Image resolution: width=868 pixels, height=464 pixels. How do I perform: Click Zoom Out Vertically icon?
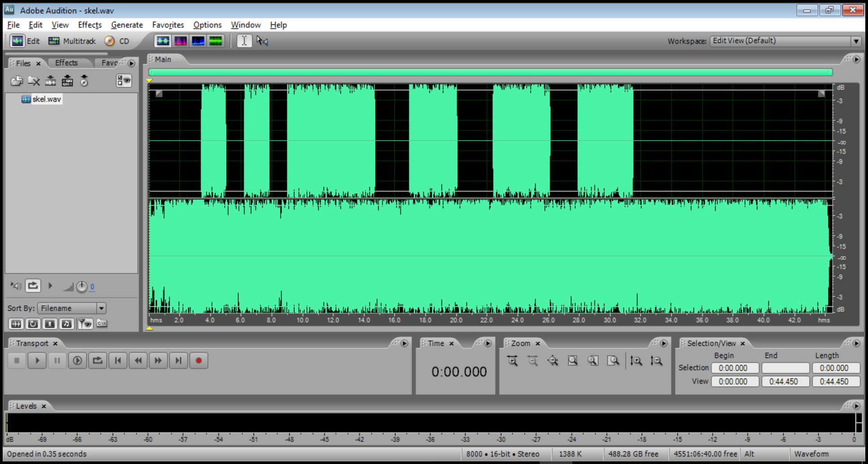[x=656, y=361]
